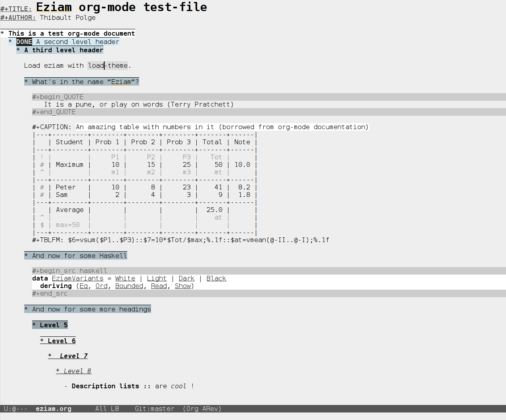Click the 'Total' table header cell
This screenshot has width=506, height=420.
click(212, 142)
